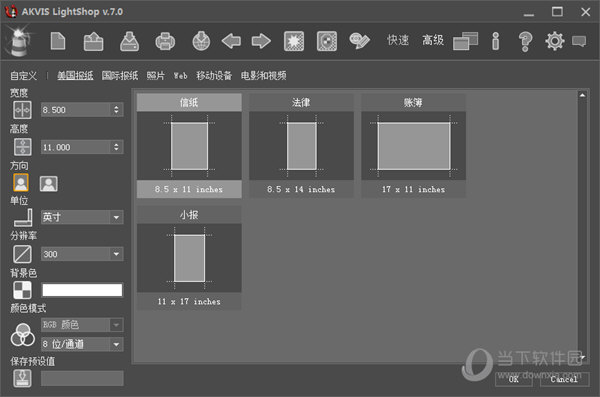Screen dimensions: 600x397
Task: Click the save preset icon
Action: (x=23, y=378)
